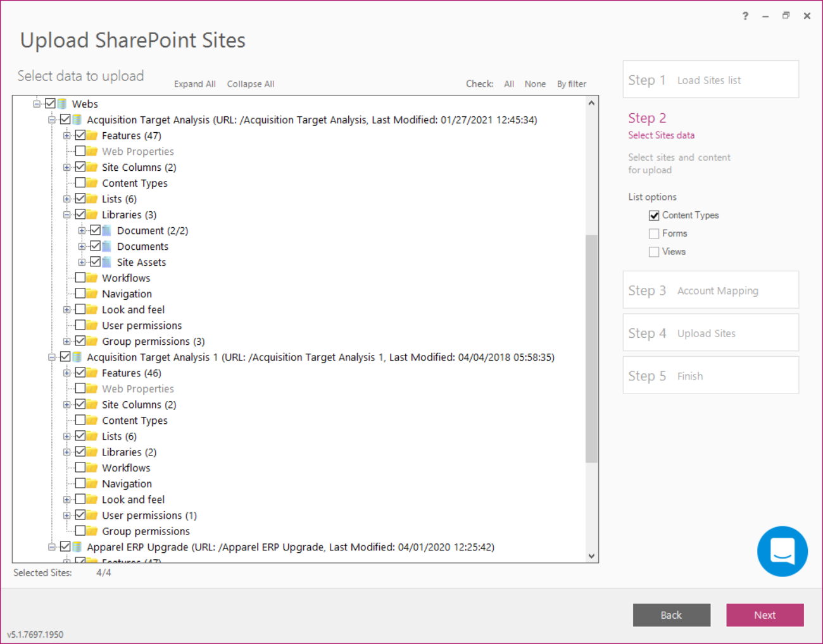823x644 pixels.
Task: Click the Features (46) folder icon
Action: pyautogui.click(x=92, y=373)
